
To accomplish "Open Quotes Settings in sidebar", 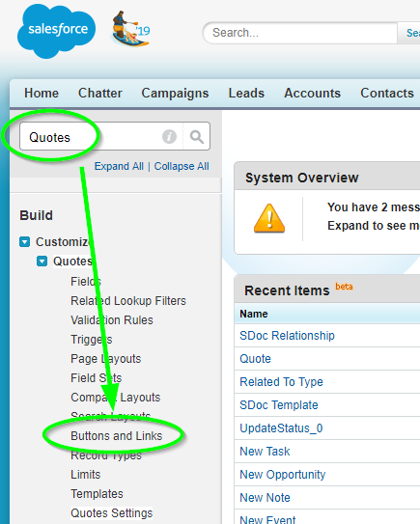I will (x=112, y=513).
